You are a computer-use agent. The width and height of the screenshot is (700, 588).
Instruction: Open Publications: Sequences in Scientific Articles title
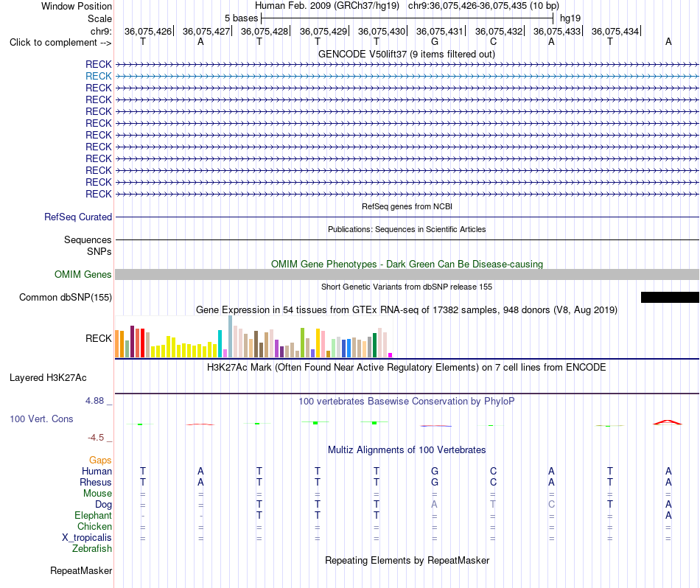[407, 229]
